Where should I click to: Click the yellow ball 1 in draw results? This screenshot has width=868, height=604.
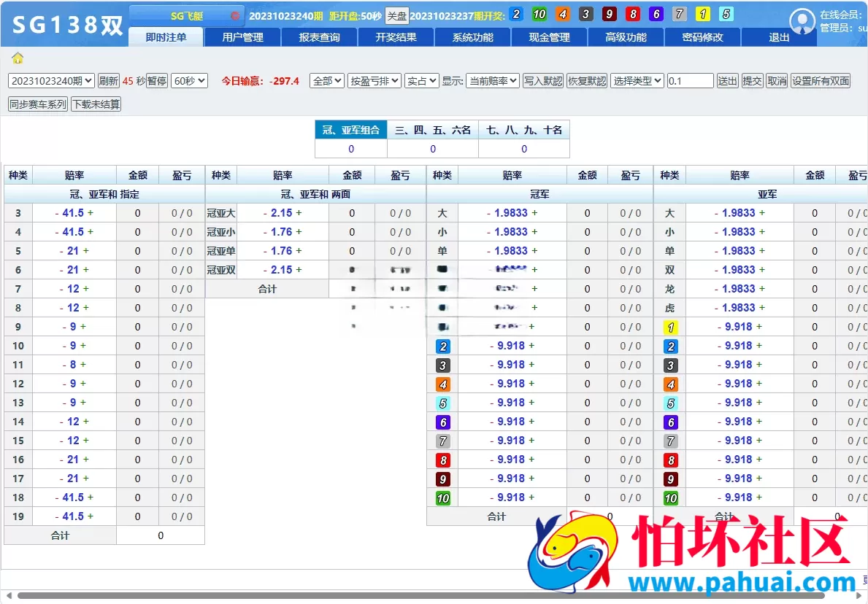click(702, 14)
